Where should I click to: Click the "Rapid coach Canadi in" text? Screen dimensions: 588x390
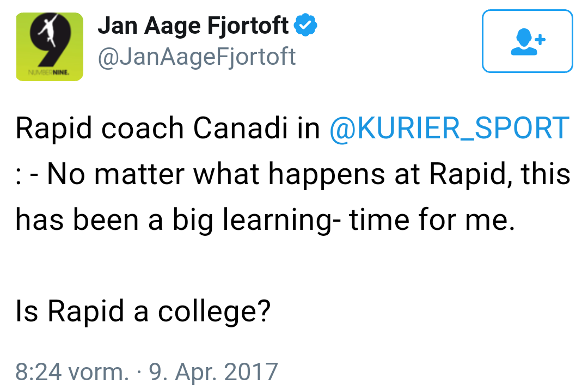pyautogui.click(x=168, y=128)
